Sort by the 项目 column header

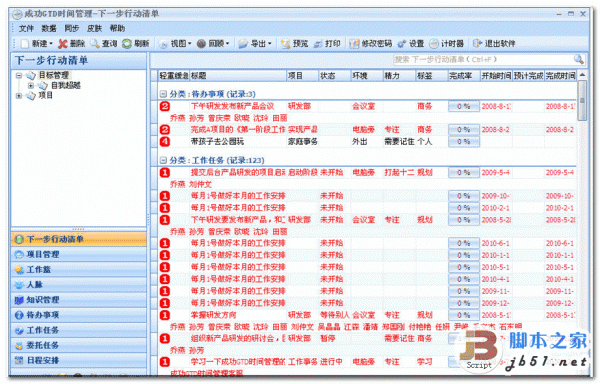pyautogui.click(x=302, y=76)
